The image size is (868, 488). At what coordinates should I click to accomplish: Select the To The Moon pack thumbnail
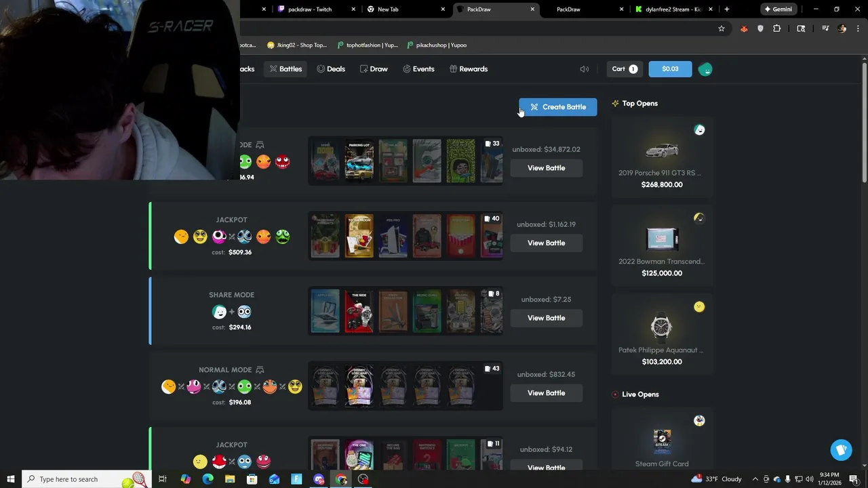click(x=359, y=237)
